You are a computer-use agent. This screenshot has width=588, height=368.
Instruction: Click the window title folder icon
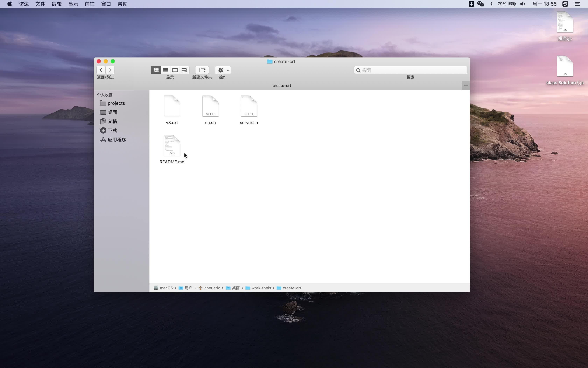[x=270, y=62]
